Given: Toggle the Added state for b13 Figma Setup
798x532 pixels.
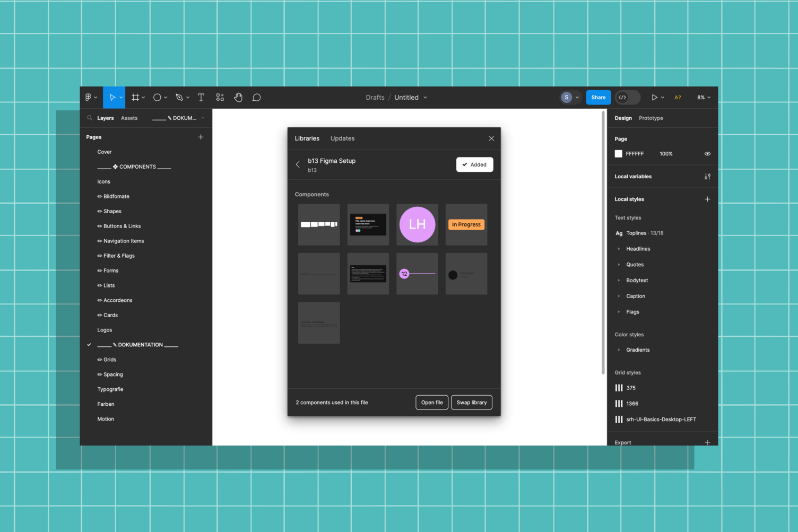Looking at the screenshot, I should [474, 164].
